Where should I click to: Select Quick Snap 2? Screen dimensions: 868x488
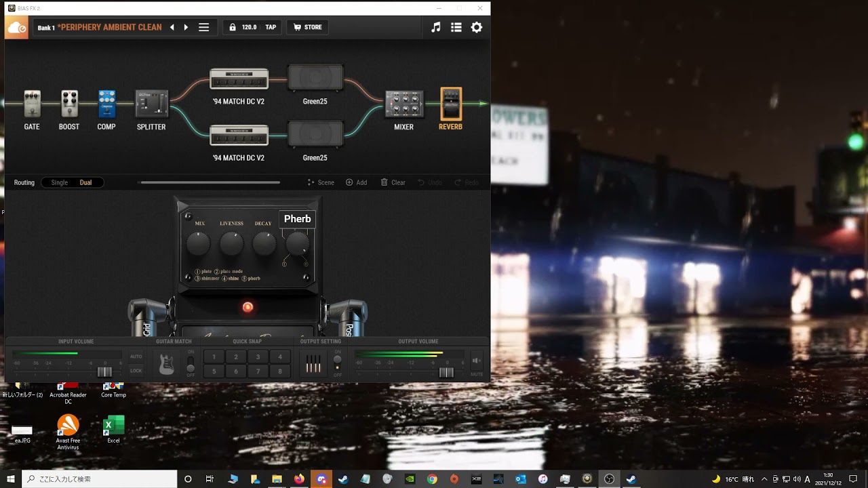pyautogui.click(x=236, y=357)
